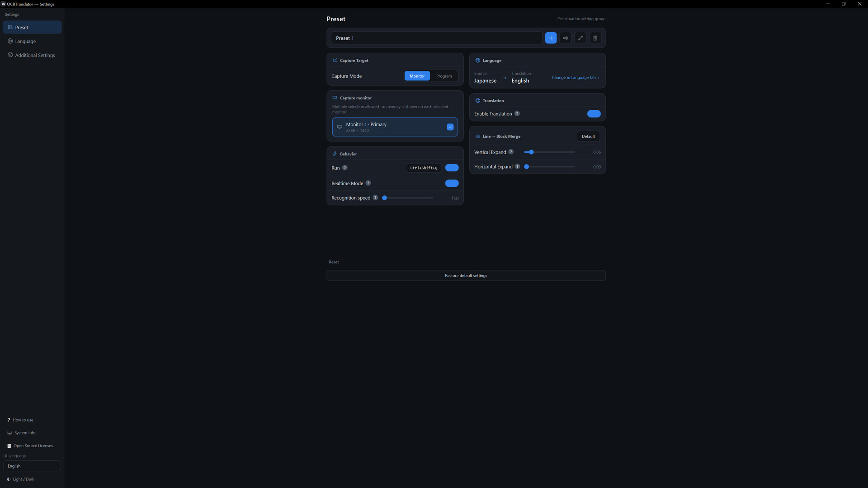Click the Translation card globe icon
868x488 pixels.
pyautogui.click(x=478, y=100)
